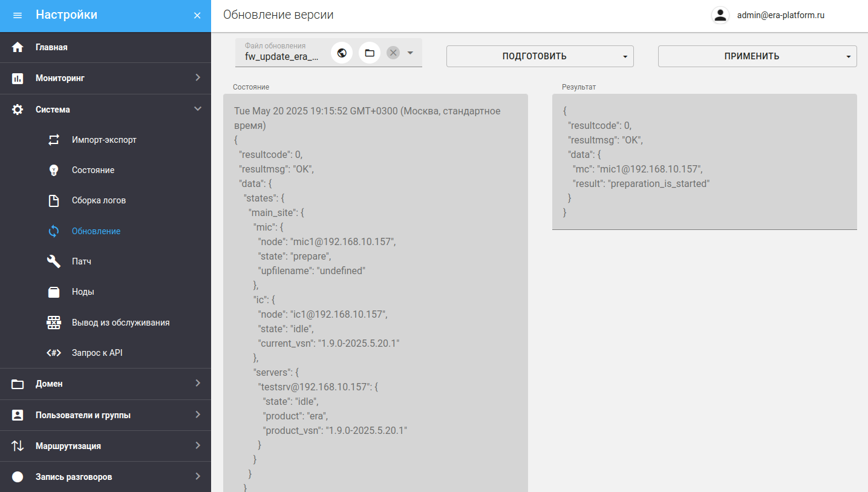Image resolution: width=868 pixels, height=492 pixels.
Task: Click the Сборка логов document icon
Action: pyautogui.click(x=54, y=200)
